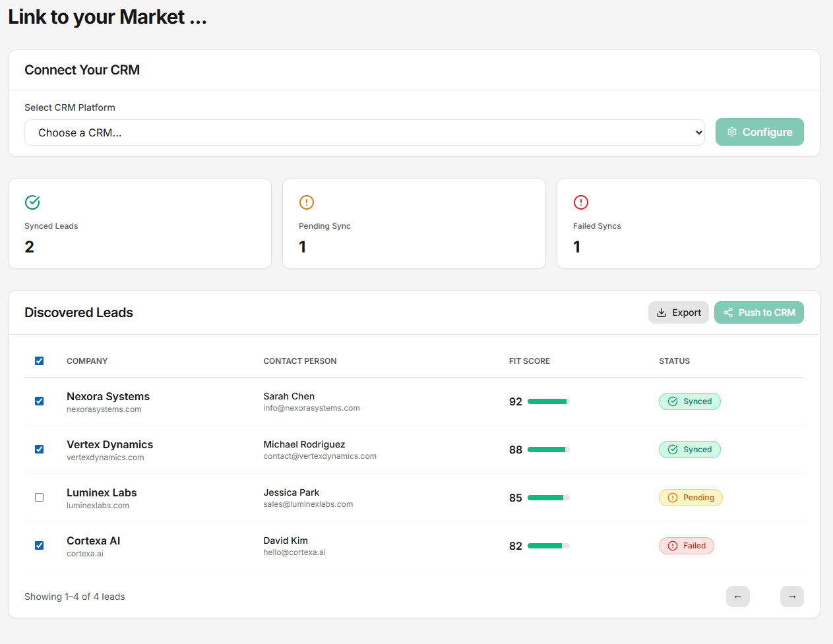This screenshot has height=644, width=833.
Task: Go to previous page with left arrow
Action: (x=738, y=597)
